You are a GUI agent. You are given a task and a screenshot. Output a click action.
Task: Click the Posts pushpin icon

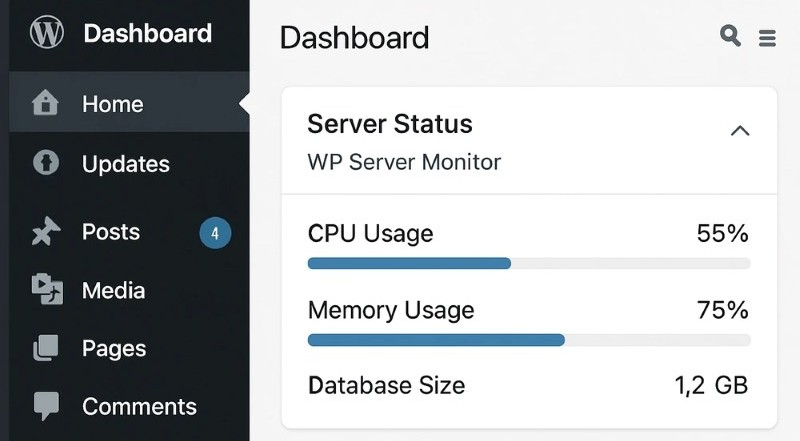(46, 232)
